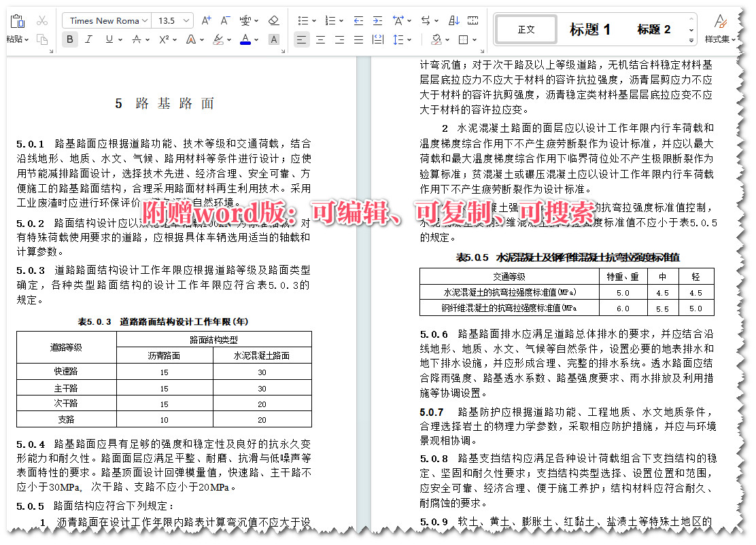This screenshot has width=756, height=545.
Task: Enable italic formatting
Action: pyautogui.click(x=88, y=39)
